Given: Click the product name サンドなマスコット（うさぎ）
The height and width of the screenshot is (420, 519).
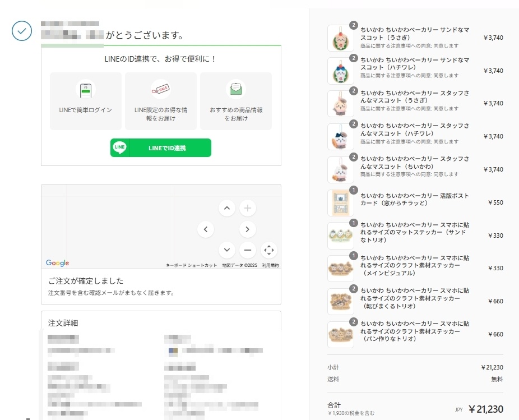Looking at the screenshot, I should pyautogui.click(x=415, y=34).
